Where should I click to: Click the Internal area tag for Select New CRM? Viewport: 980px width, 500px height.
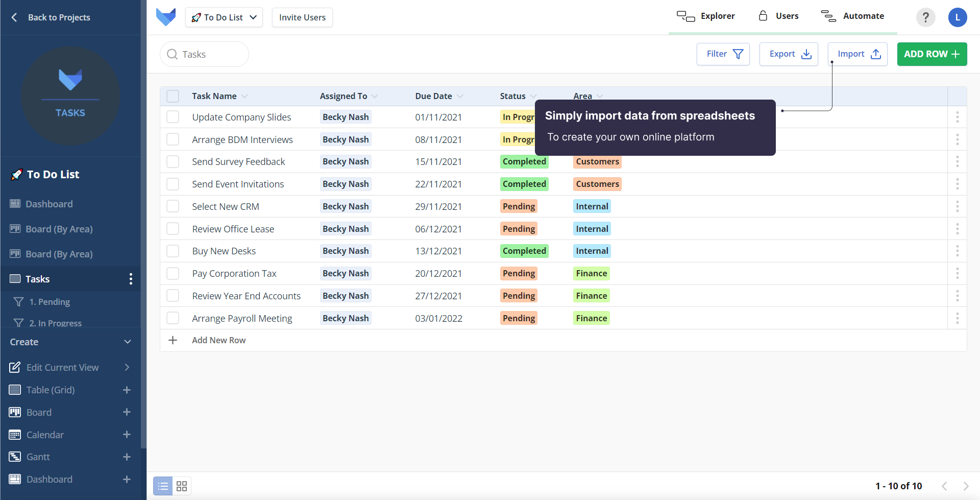[592, 206]
